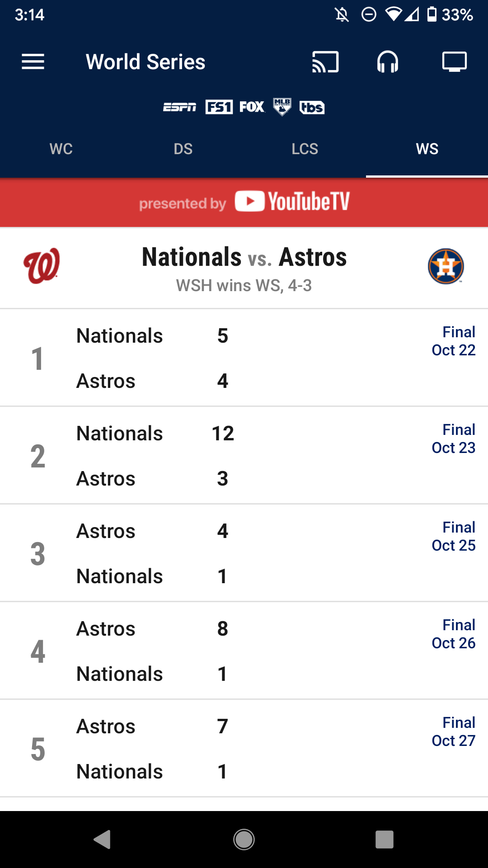Tap the Houston Astros team logo

click(x=446, y=266)
